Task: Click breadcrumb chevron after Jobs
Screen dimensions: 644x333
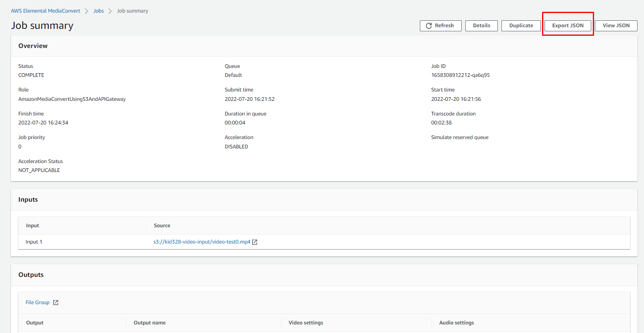Action: [110, 11]
